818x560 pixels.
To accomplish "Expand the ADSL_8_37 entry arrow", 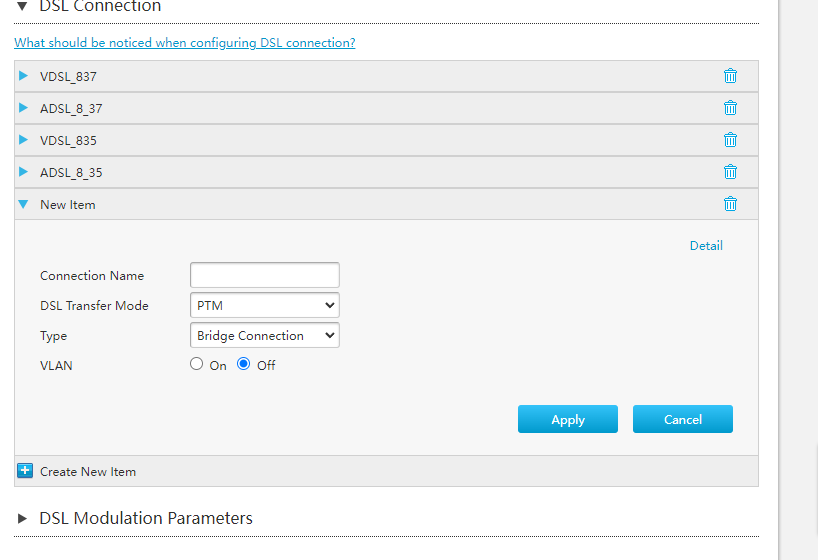I will pyautogui.click(x=23, y=108).
